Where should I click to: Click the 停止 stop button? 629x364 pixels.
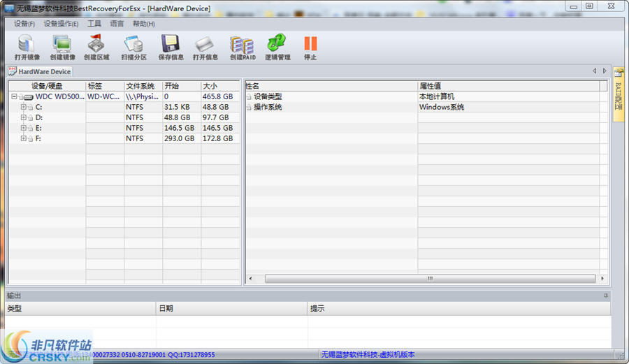[310, 48]
